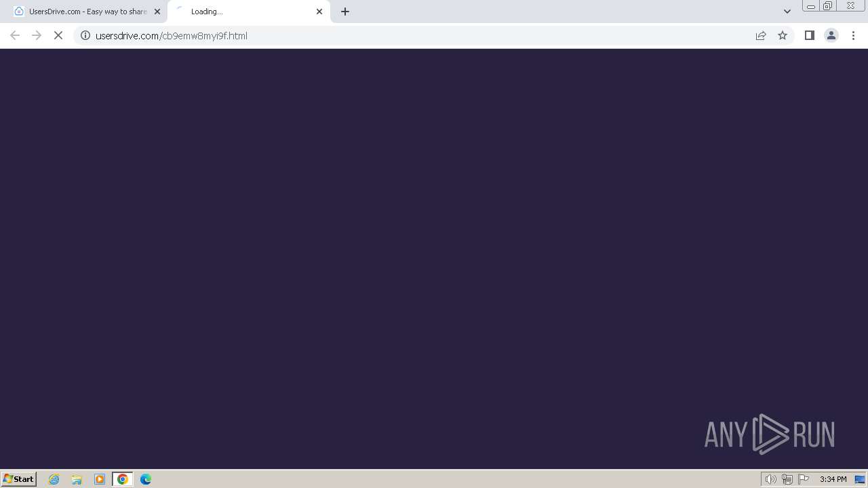This screenshot has width=868, height=488.
Task: Open Windows Media Player from taskbar
Action: [100, 479]
